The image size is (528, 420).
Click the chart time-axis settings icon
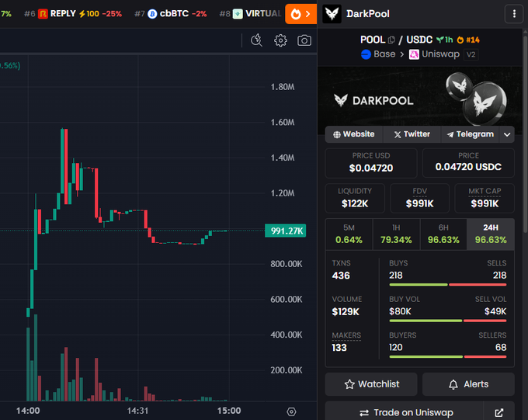pyautogui.click(x=291, y=411)
